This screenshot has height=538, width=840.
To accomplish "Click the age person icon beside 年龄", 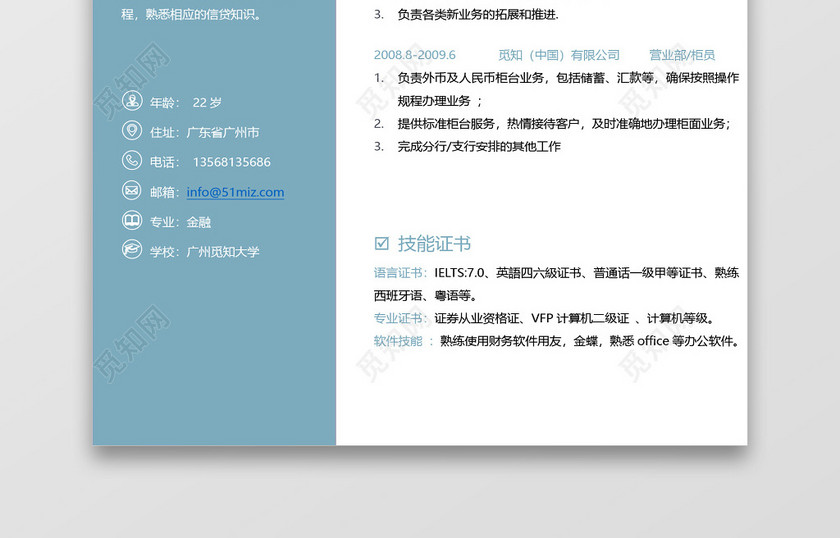I will [x=132, y=100].
